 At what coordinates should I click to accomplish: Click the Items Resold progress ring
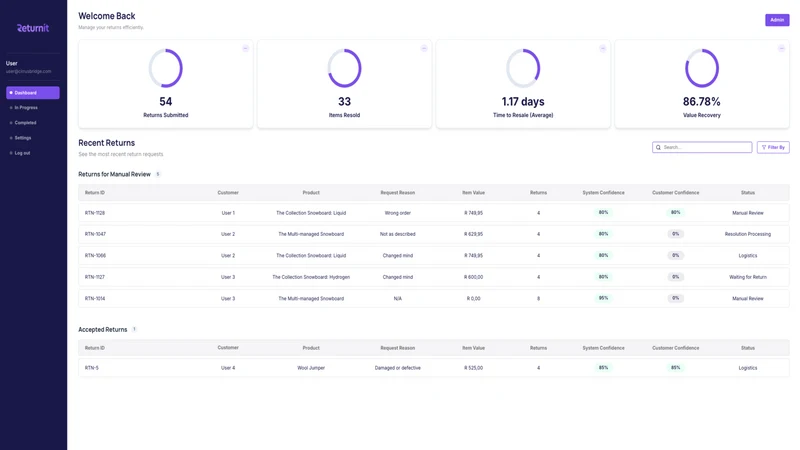point(344,68)
